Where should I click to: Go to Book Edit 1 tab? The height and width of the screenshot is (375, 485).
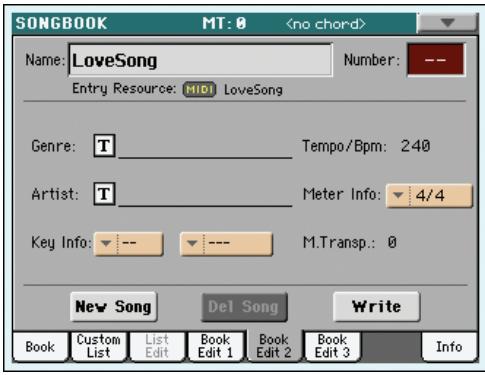click(215, 347)
